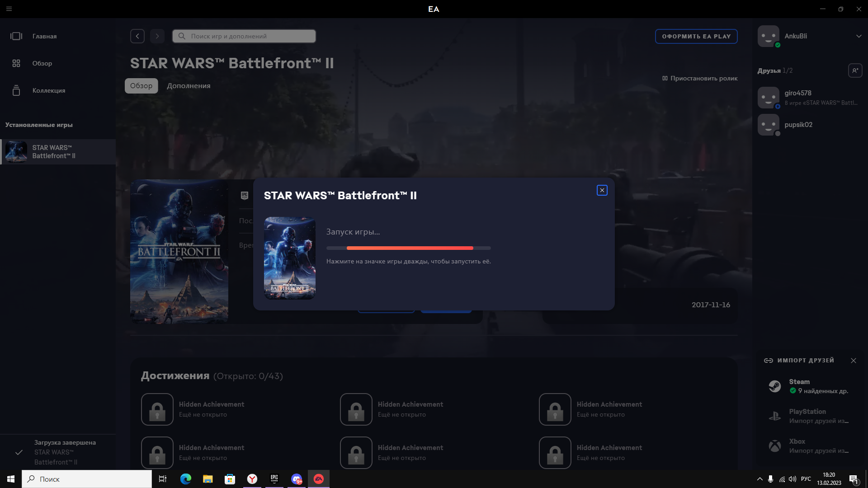
Task: Focus the Поиск игр и дополнений field
Action: coord(244,36)
